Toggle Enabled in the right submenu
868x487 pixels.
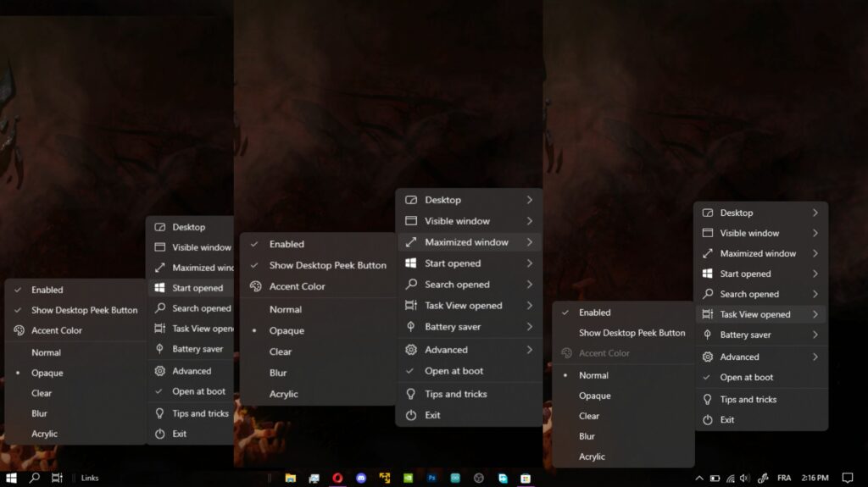coord(623,313)
